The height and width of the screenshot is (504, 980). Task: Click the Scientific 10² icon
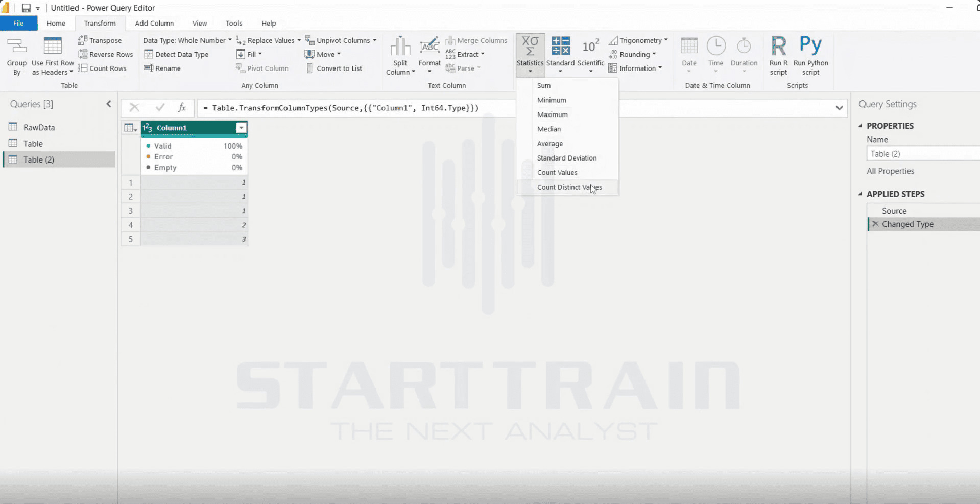point(590,46)
